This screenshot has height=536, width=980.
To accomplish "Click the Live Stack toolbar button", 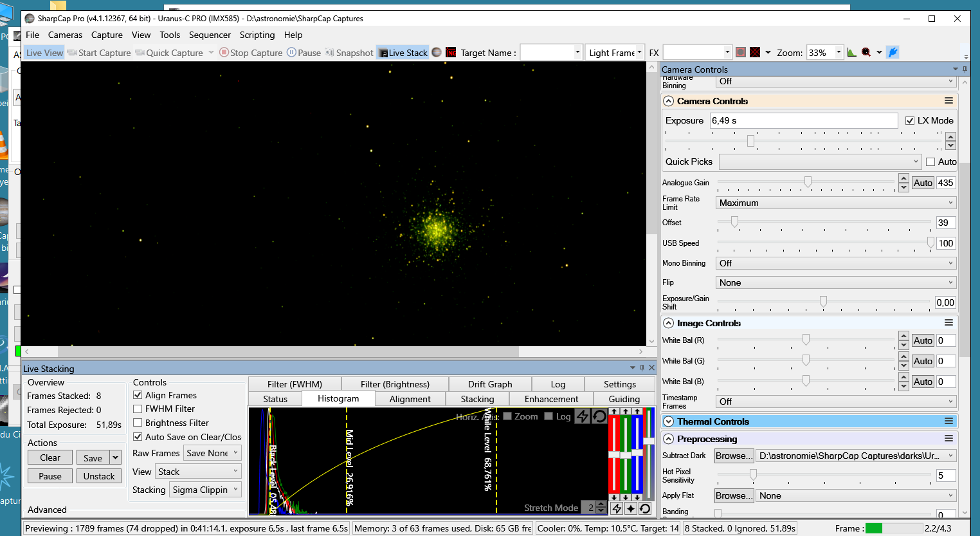I will (403, 53).
